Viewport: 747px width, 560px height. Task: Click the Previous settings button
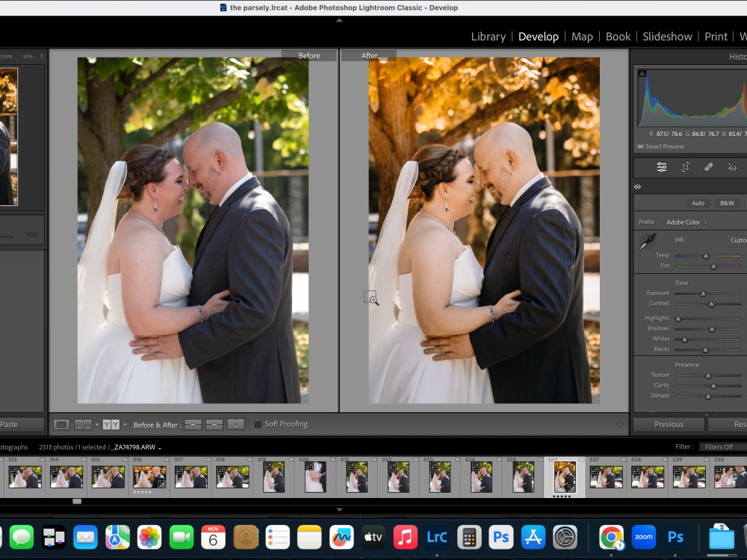click(669, 424)
